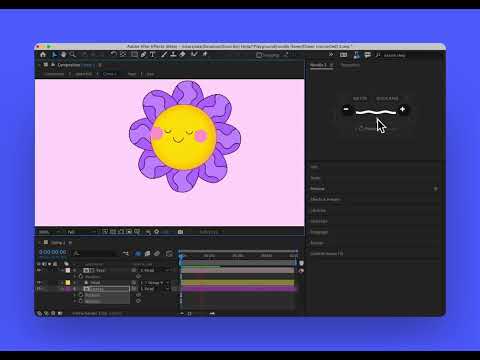Screen dimensions: 480x360
Task: Select the Eraser tool
Action: click(183, 55)
